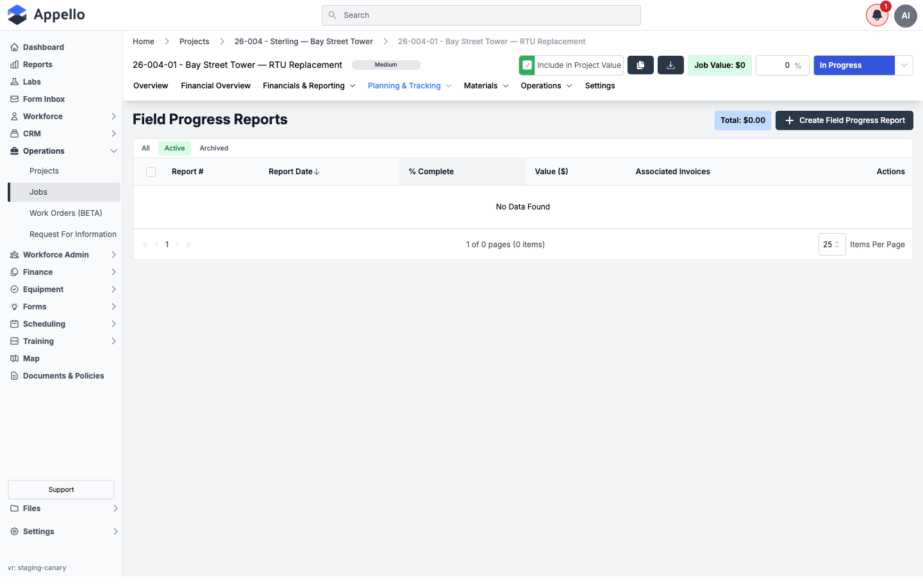Show All field progress reports
This screenshot has width=923, height=588.
click(146, 149)
